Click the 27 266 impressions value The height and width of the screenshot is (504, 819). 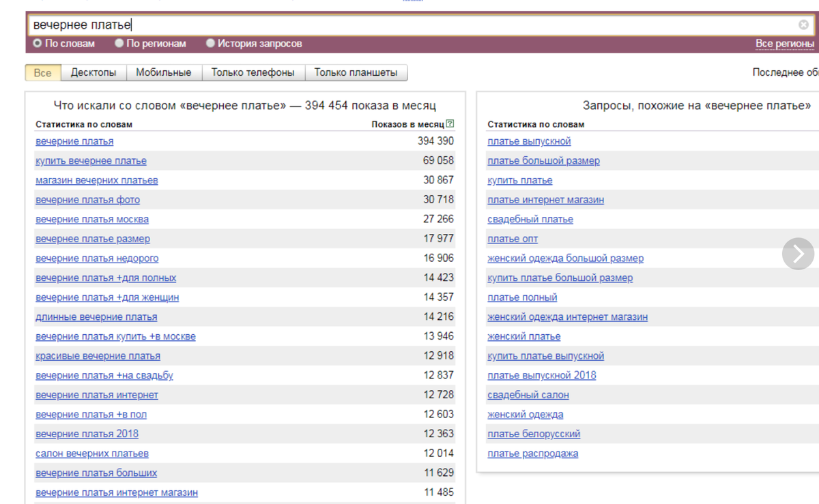coord(438,220)
